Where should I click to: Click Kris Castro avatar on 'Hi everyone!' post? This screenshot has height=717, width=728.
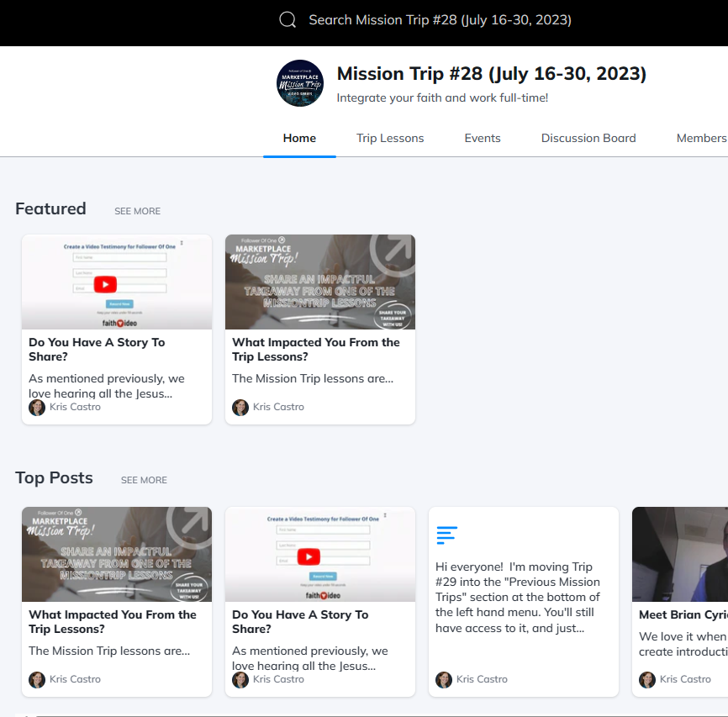(444, 679)
